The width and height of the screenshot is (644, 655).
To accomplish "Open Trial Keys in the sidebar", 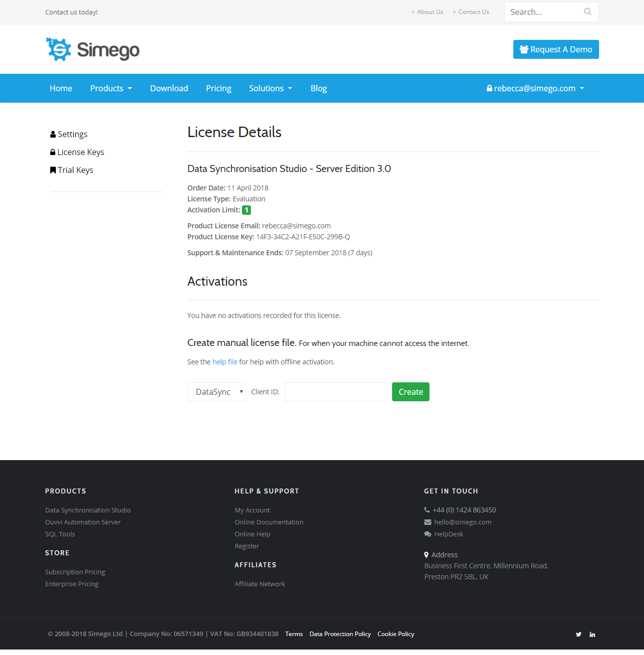I will pyautogui.click(x=72, y=170).
